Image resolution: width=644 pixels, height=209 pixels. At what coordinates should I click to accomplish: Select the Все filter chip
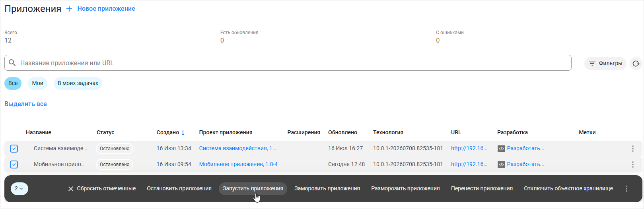tap(13, 83)
